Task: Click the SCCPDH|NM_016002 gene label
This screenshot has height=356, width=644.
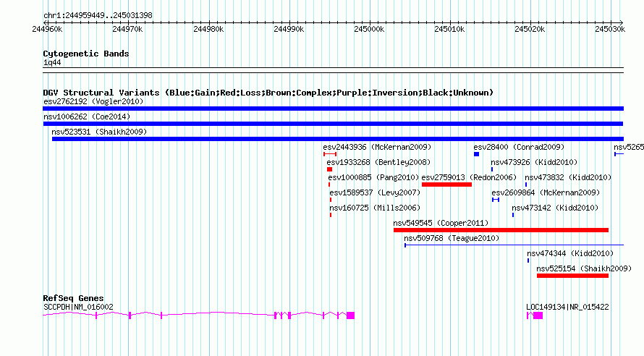Action: (78, 307)
